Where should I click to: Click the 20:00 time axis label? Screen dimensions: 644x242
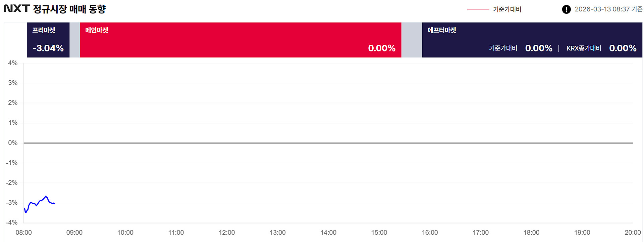[633, 233]
